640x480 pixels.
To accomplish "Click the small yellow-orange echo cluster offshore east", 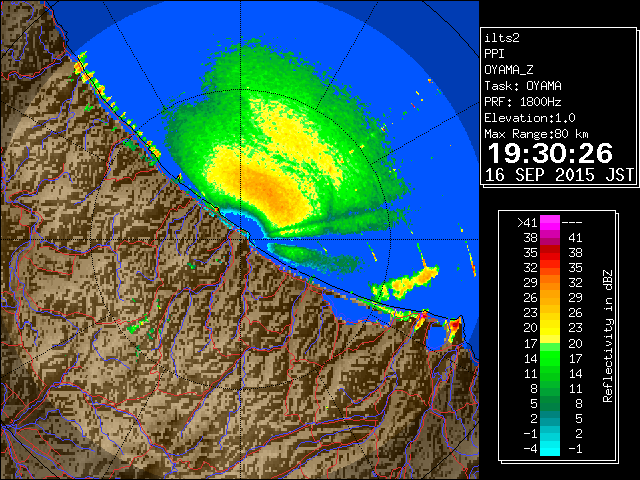I will pos(406,282).
